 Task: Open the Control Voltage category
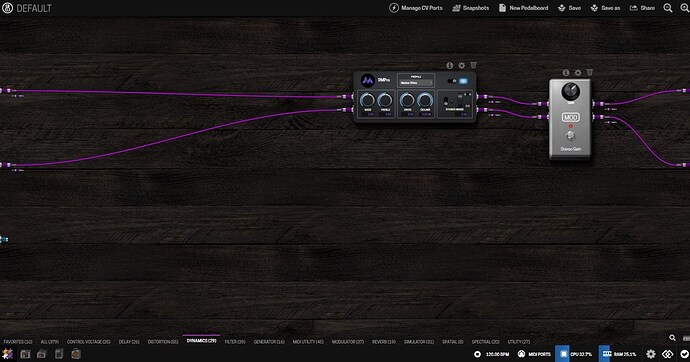(88, 342)
